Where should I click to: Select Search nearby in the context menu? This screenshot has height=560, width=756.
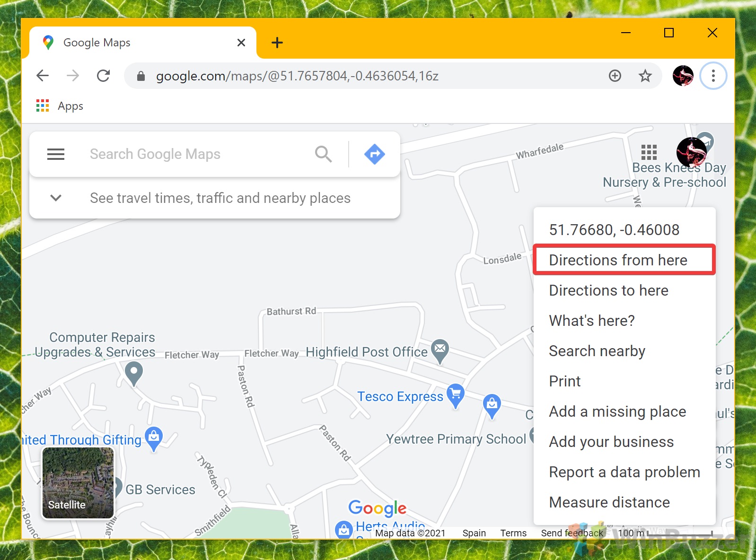point(624,350)
